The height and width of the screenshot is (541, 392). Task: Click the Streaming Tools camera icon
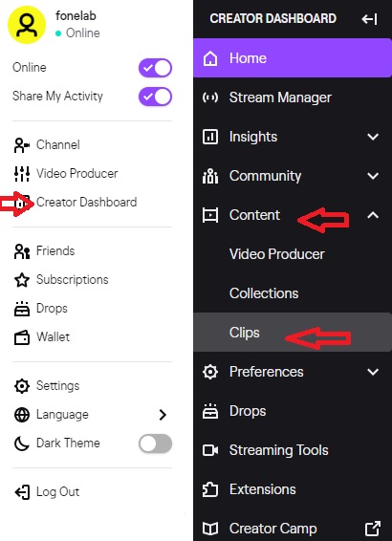point(210,450)
